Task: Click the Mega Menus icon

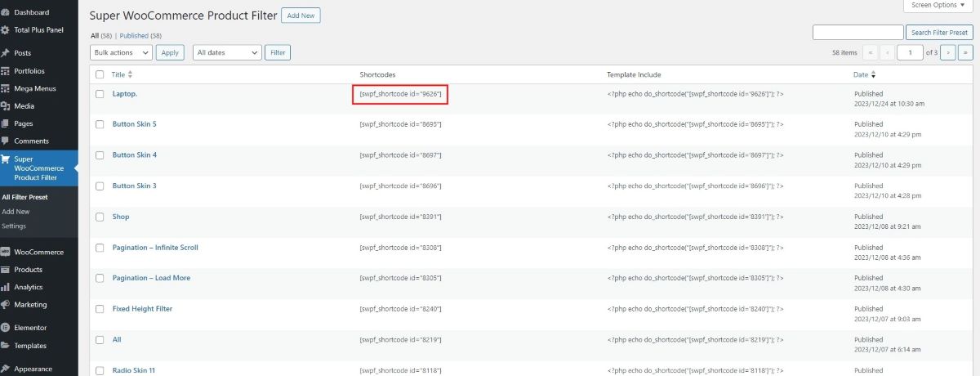Action: 6,88
